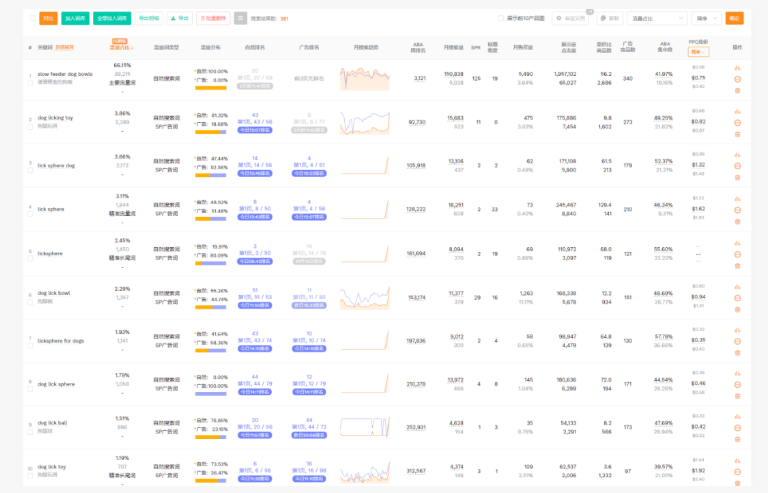Open the 自定义列 custom columns button
Image resolution: width=768 pixels, height=493 pixels.
pos(571,18)
